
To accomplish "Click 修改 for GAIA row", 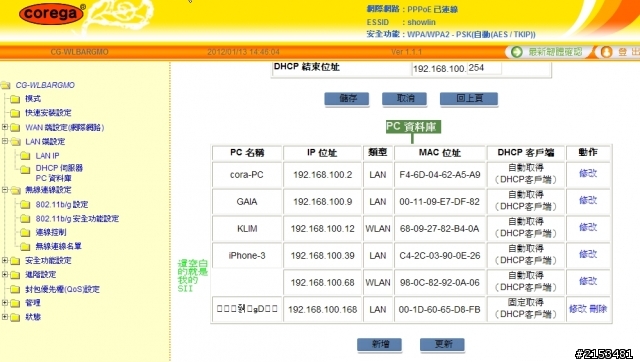I will pos(588,200).
